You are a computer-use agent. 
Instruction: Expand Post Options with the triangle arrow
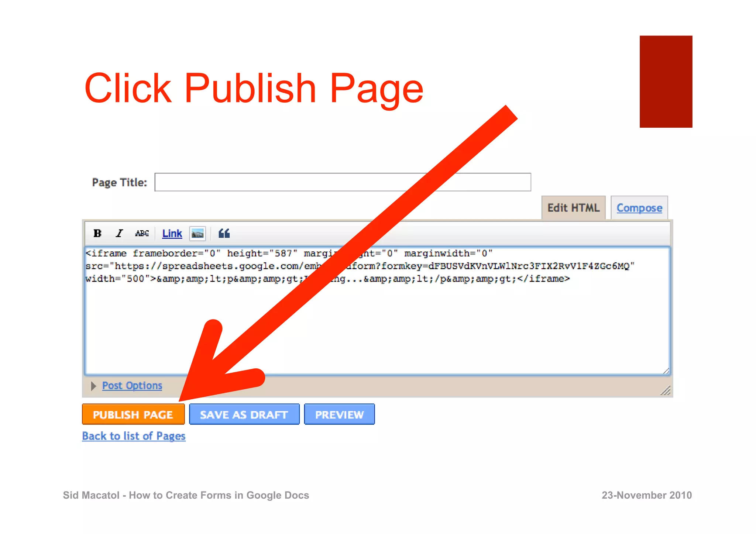pyautogui.click(x=93, y=386)
